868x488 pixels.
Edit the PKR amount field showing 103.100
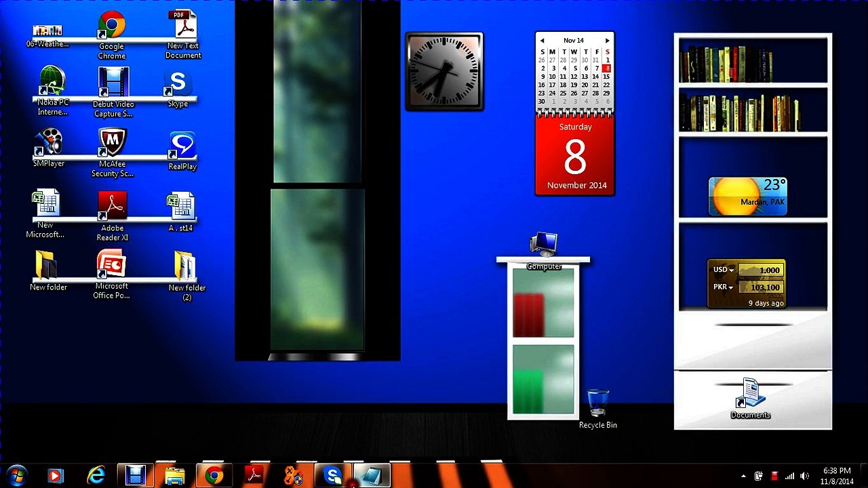pos(761,287)
